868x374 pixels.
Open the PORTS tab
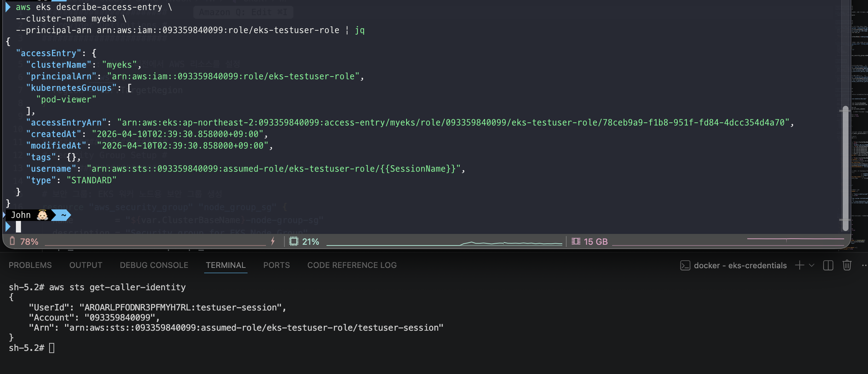[x=276, y=265]
